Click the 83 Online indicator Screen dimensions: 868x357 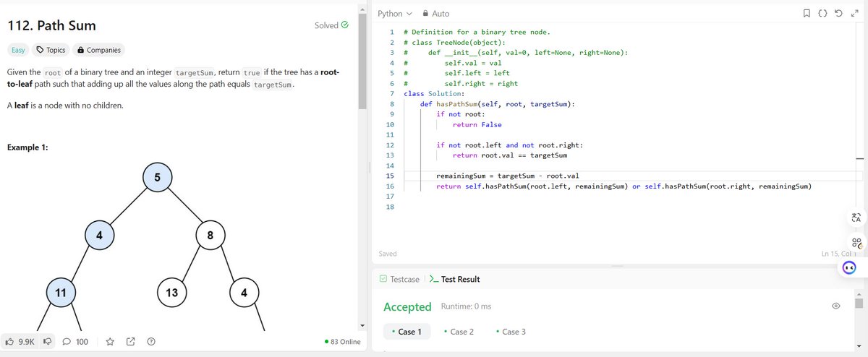click(343, 342)
